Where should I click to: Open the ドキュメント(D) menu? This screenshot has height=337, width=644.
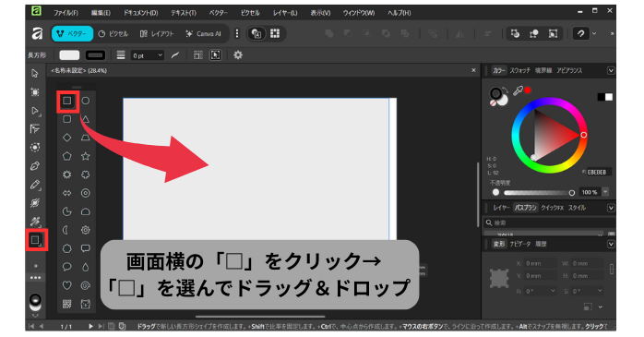[x=141, y=13]
